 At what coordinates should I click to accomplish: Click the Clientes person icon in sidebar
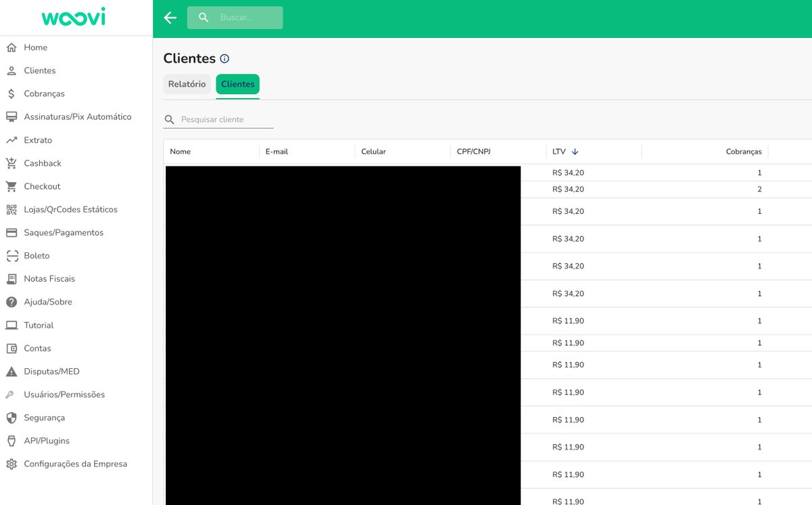click(x=12, y=70)
